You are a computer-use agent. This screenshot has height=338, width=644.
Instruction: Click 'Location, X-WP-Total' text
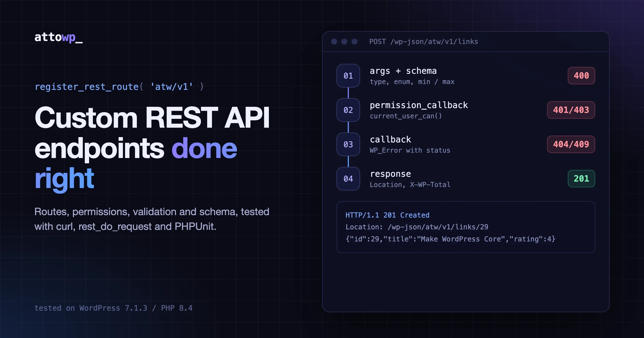[410, 185]
